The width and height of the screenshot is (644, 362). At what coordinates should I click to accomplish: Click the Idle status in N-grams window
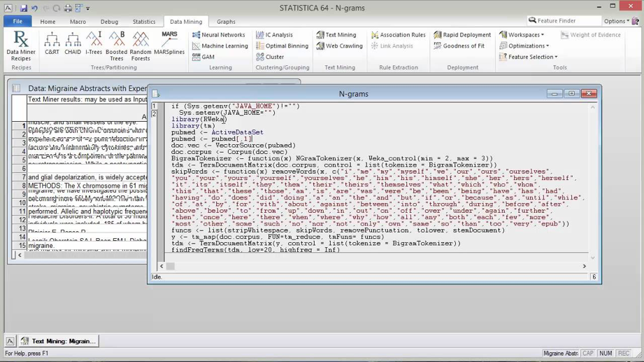157,277
